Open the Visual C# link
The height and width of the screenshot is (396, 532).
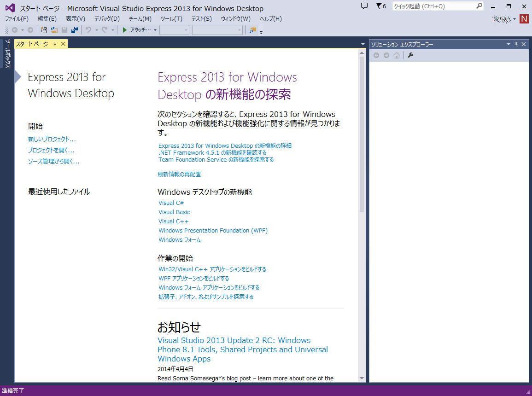click(171, 203)
